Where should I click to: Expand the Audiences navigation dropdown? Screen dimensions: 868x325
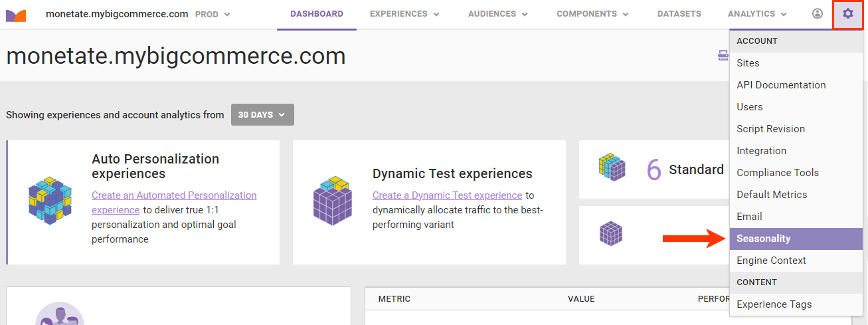[x=497, y=14]
